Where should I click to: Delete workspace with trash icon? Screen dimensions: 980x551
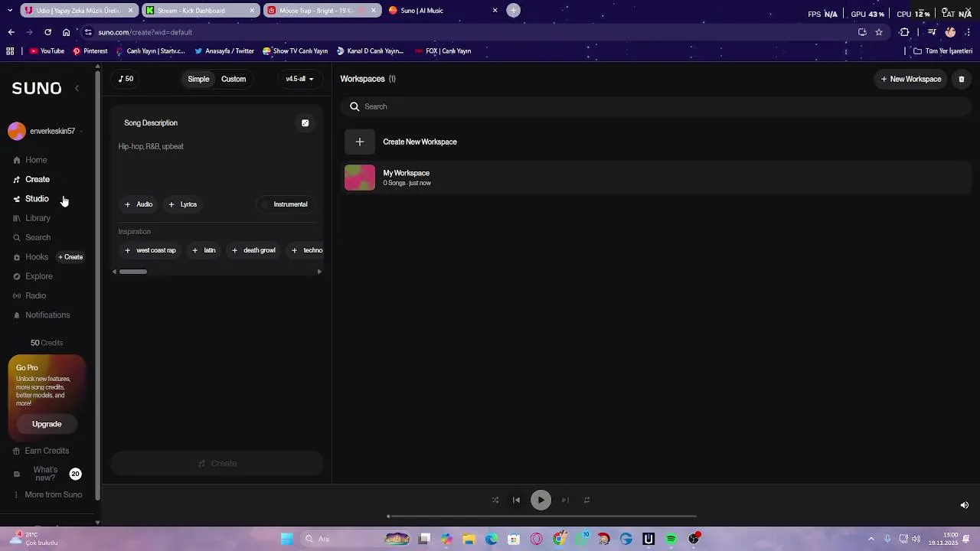pos(962,79)
